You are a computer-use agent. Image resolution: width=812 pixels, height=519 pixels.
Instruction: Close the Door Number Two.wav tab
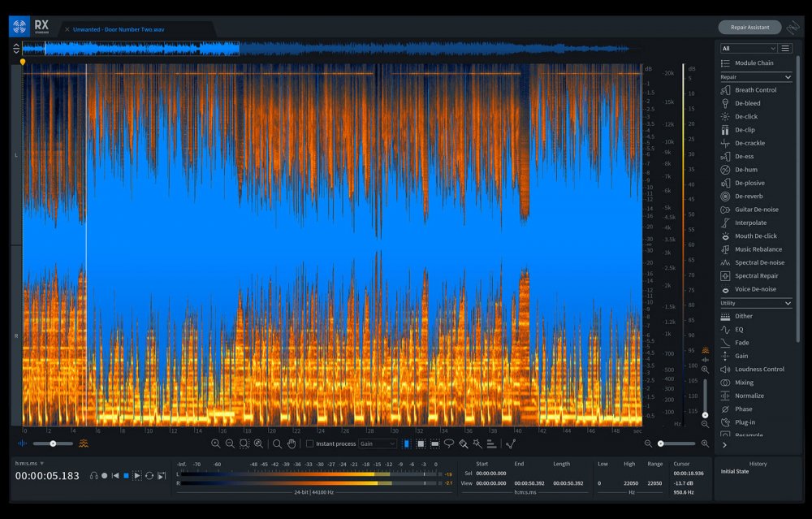pos(67,29)
